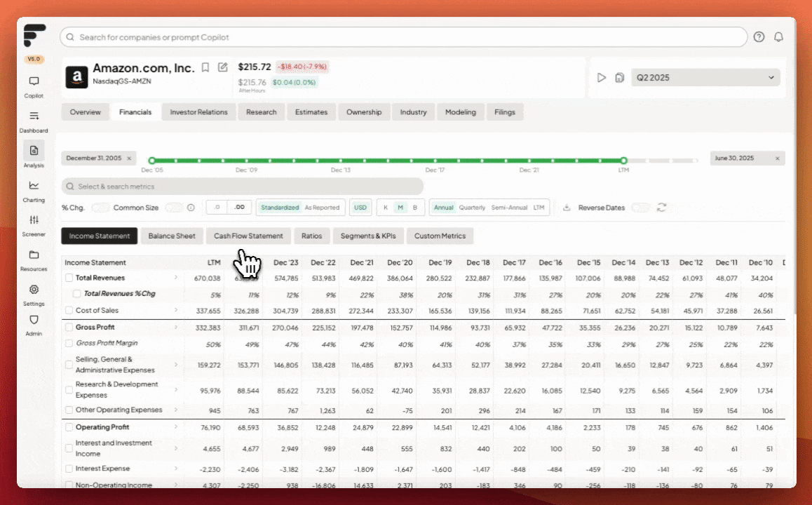Switch to the Investor Relations tab
812x505 pixels.
[199, 112]
